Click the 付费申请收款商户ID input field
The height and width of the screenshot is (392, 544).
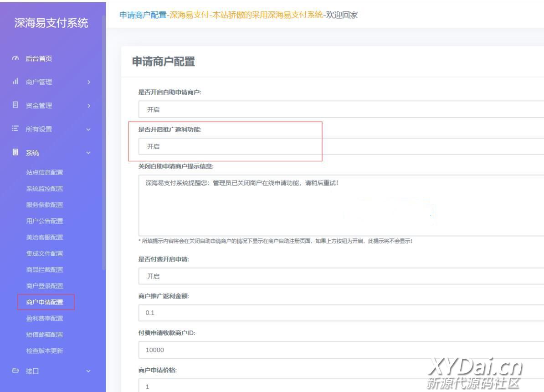tap(341, 350)
